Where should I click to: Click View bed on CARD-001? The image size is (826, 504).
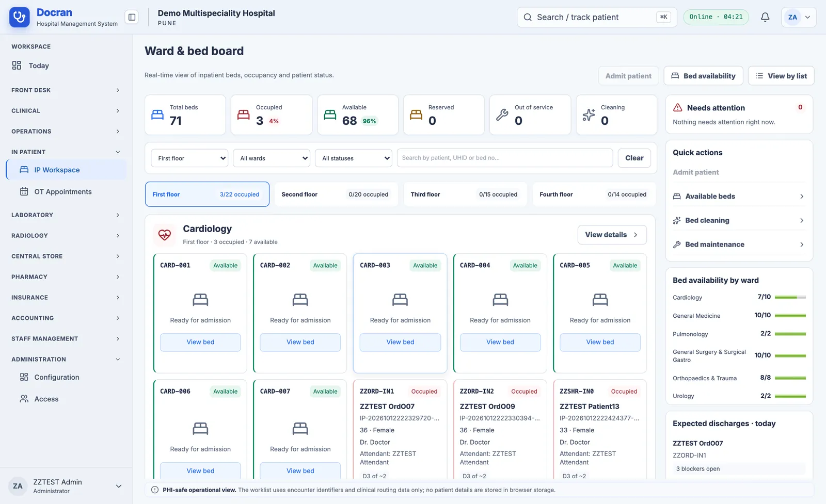[x=200, y=342]
